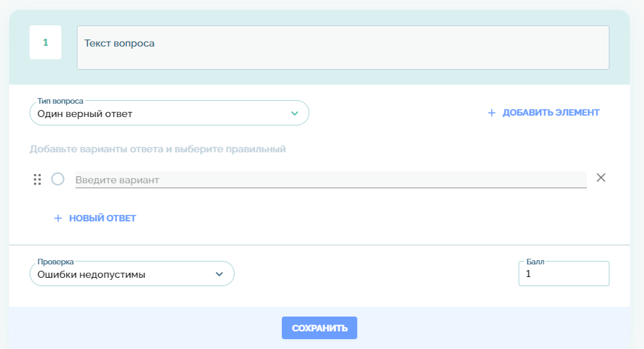The image size is (644, 349).
Task: Click the Ошибки недопустимы selected value
Action: (92, 275)
